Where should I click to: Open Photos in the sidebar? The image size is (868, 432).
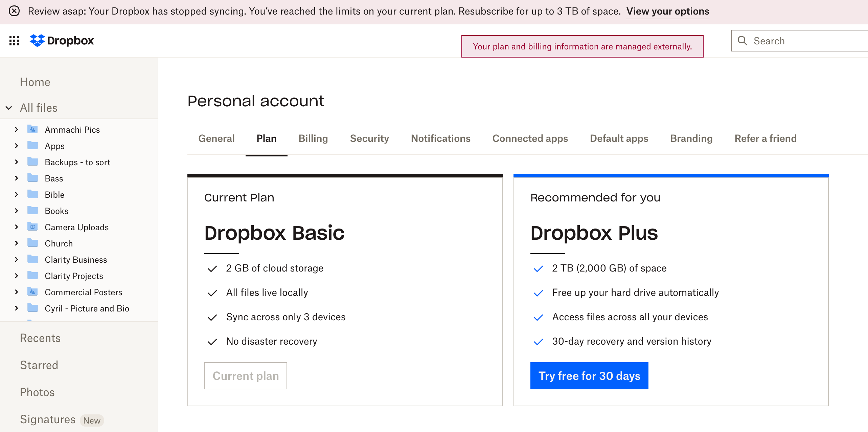coord(37,392)
